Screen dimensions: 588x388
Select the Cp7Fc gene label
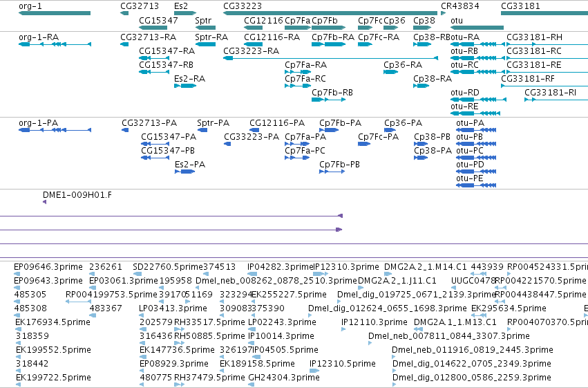[370, 20]
